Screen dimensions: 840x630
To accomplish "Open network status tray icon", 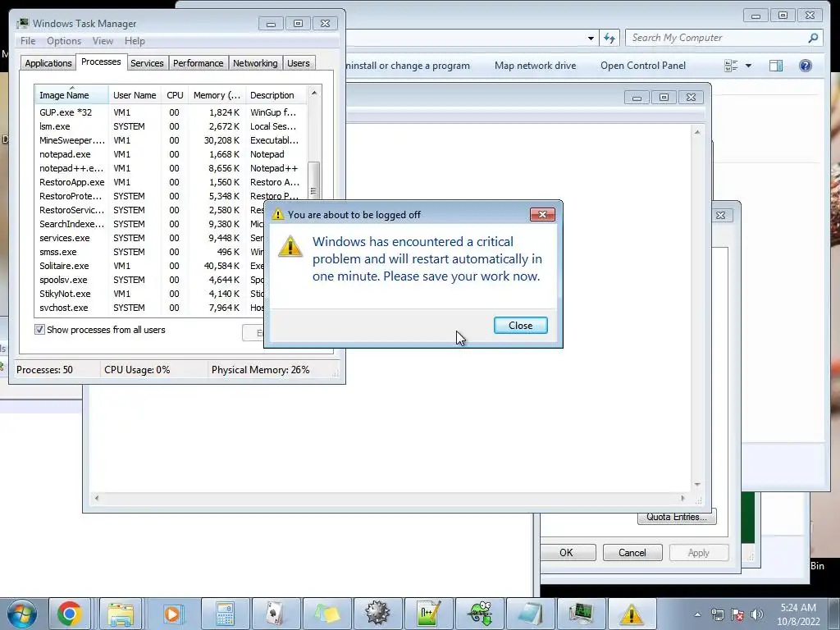I will pos(717,614).
